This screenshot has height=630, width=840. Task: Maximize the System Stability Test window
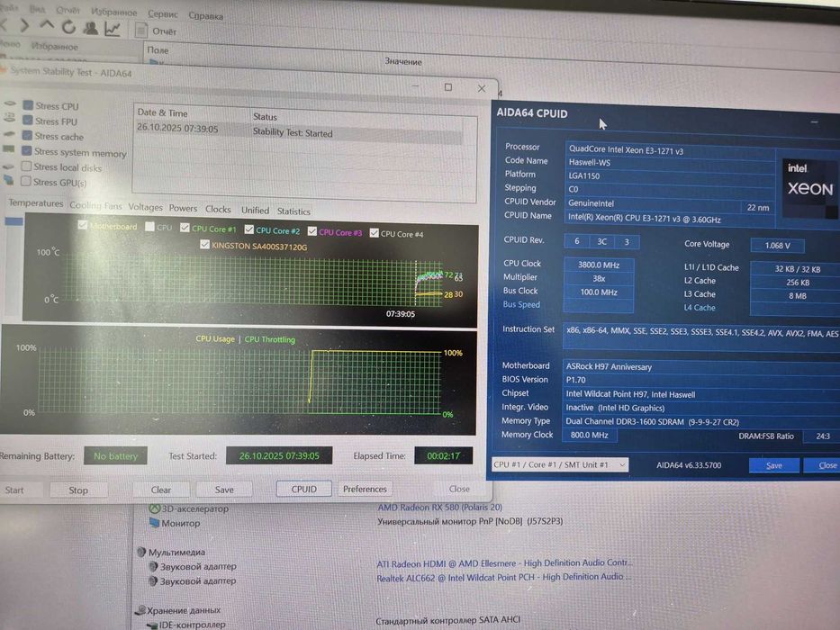447,86
